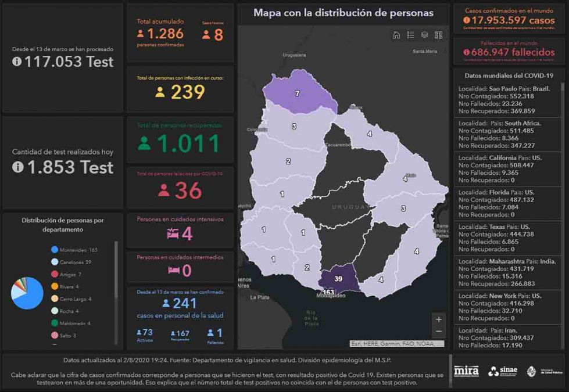
Task: Open the map layers stack icon
Action: [x=424, y=35]
